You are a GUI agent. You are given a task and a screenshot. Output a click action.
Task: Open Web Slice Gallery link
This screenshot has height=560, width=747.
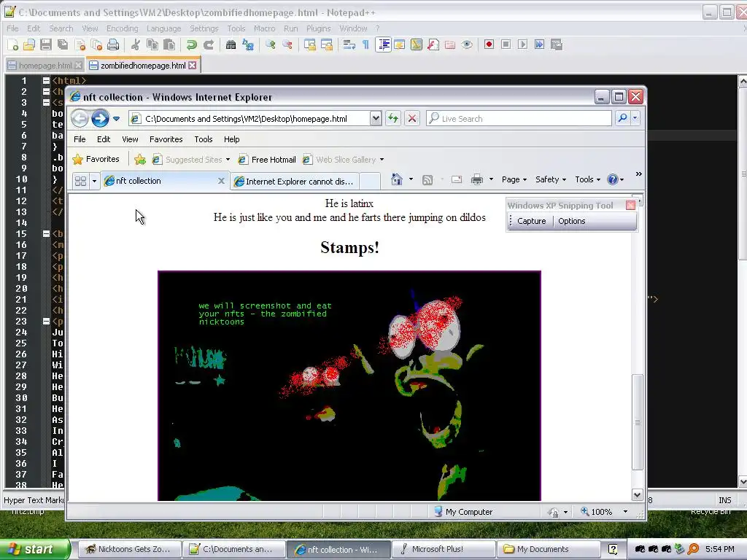(x=343, y=160)
